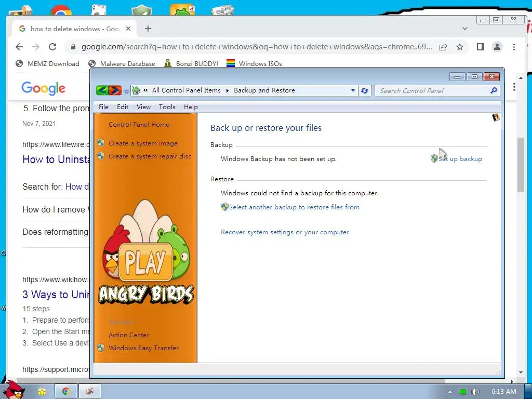Select All Control Panel Items breadcrumb
This screenshot has height=399, width=532.
(x=187, y=90)
